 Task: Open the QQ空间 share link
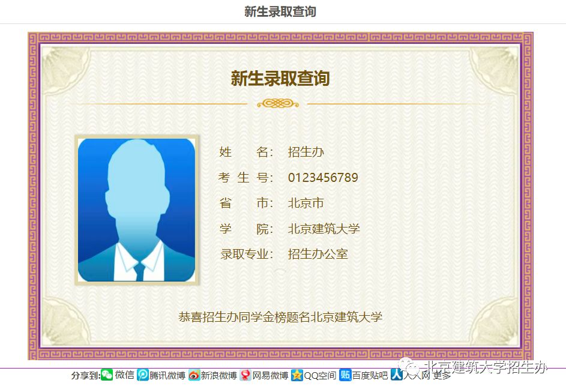pyautogui.click(x=320, y=375)
